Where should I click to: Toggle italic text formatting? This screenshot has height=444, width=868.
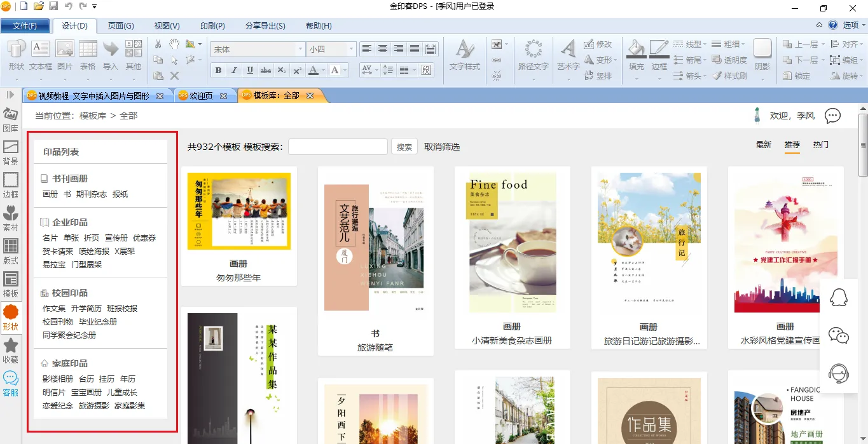(x=234, y=71)
